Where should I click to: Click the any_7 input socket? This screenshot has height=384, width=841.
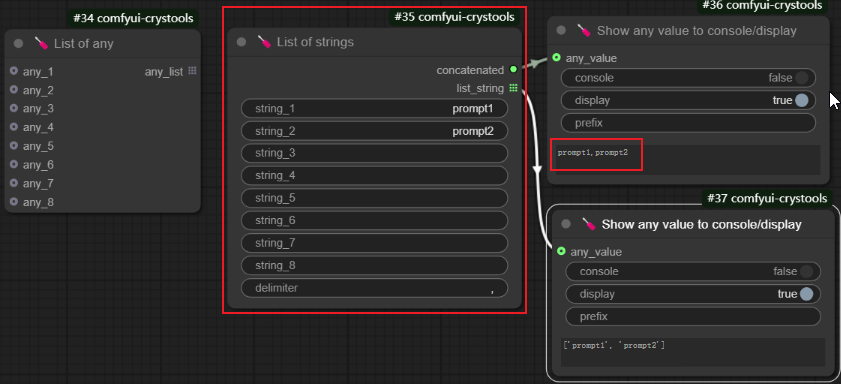coord(14,183)
